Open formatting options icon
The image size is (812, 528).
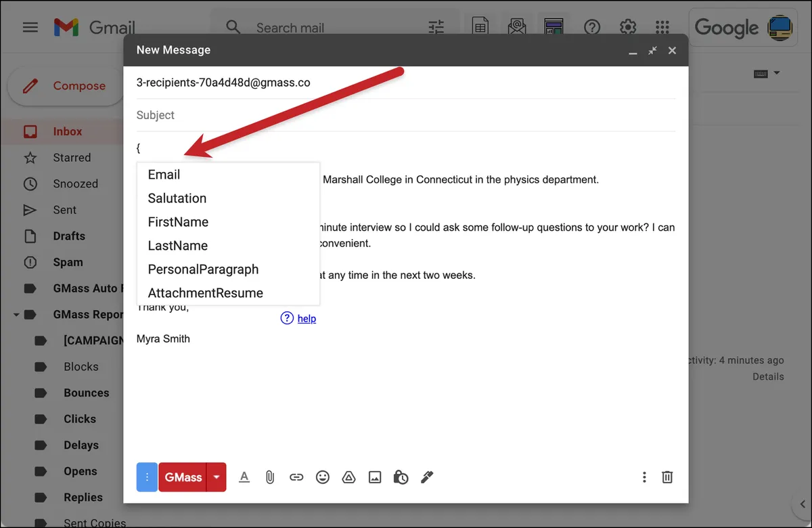(x=245, y=477)
